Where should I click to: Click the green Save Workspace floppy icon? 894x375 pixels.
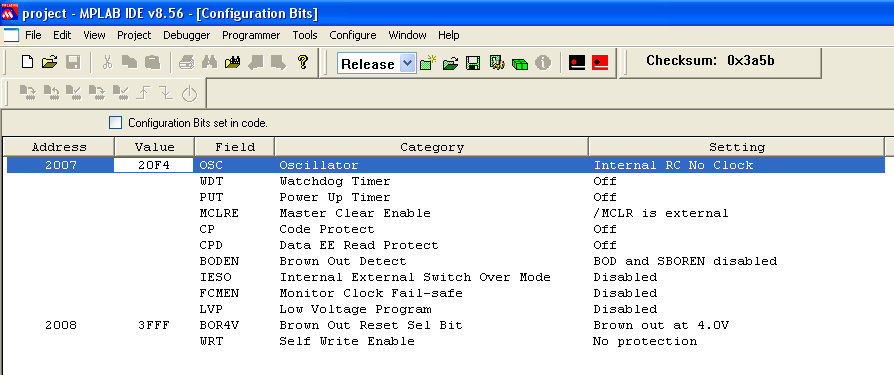473,63
